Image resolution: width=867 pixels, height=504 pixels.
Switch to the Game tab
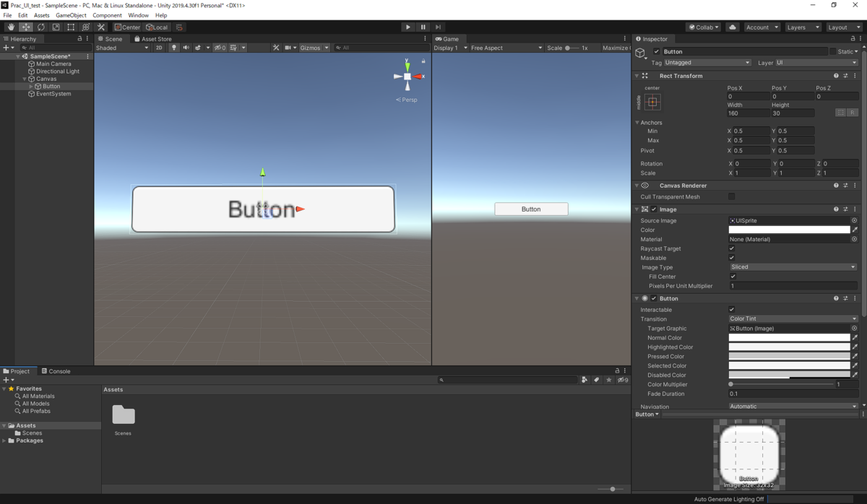point(447,39)
